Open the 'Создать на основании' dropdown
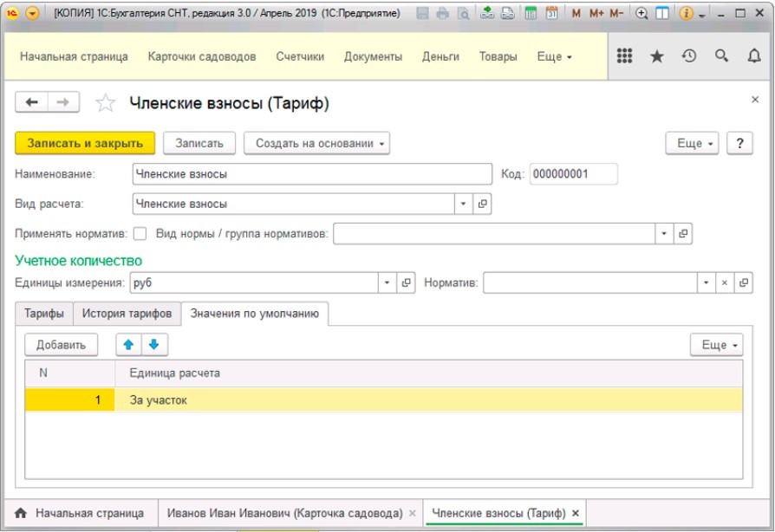775x532 pixels. (x=317, y=144)
